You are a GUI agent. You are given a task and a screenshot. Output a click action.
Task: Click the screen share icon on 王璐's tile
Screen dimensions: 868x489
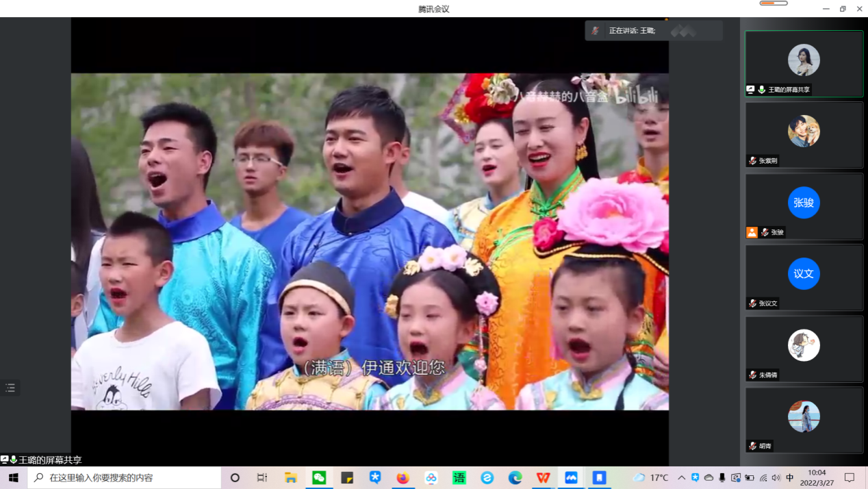(751, 90)
